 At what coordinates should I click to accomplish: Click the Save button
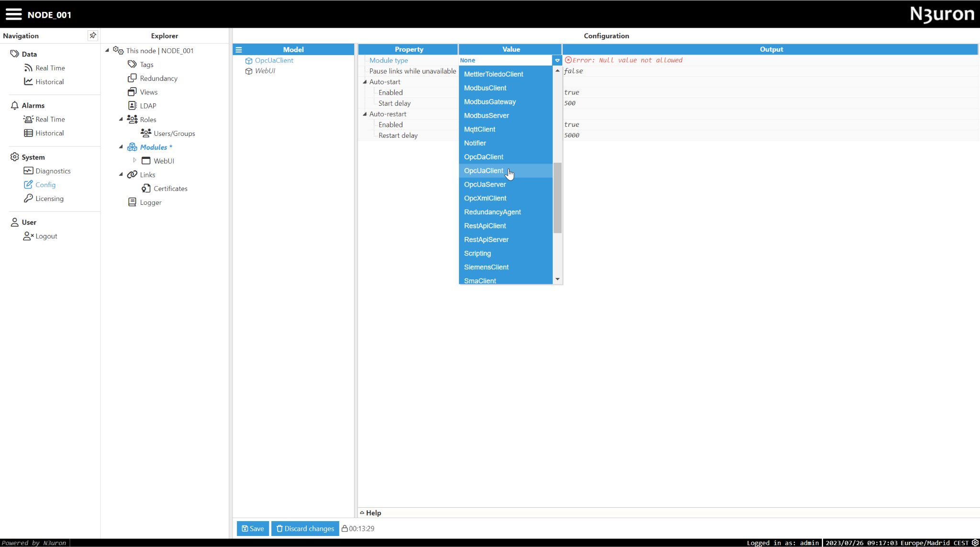253,528
